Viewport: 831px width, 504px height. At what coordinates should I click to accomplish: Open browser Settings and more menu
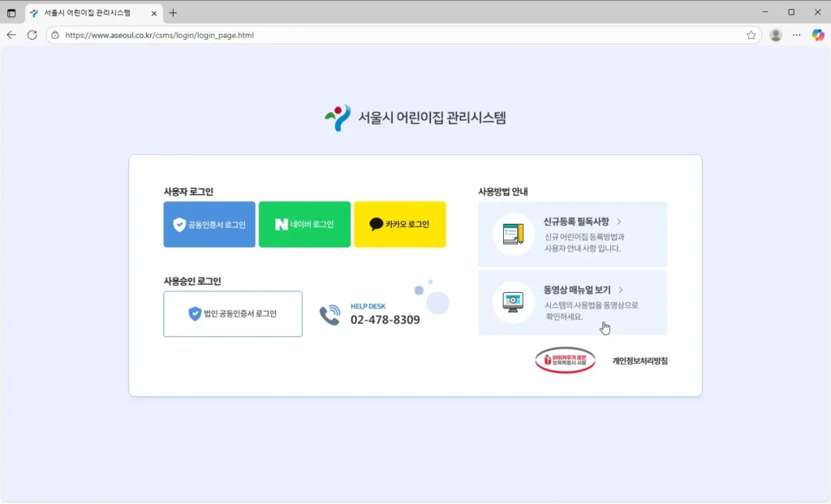796,35
